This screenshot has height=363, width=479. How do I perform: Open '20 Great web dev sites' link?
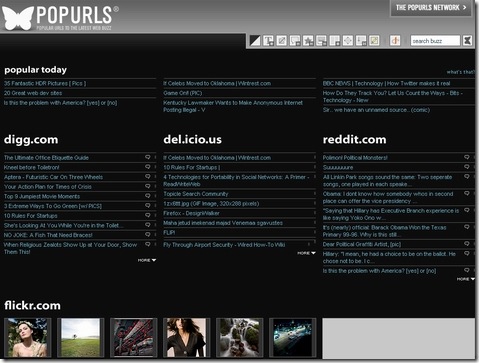33,93
